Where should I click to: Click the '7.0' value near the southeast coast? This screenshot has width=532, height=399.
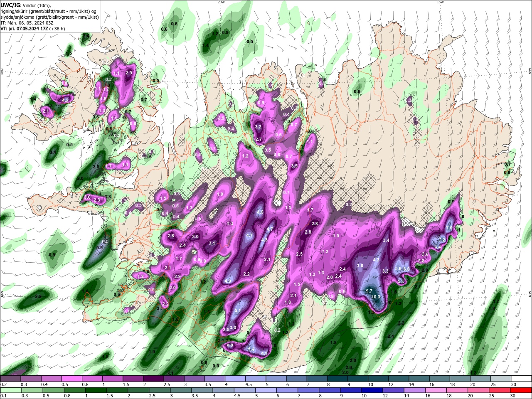pyautogui.click(x=449, y=228)
